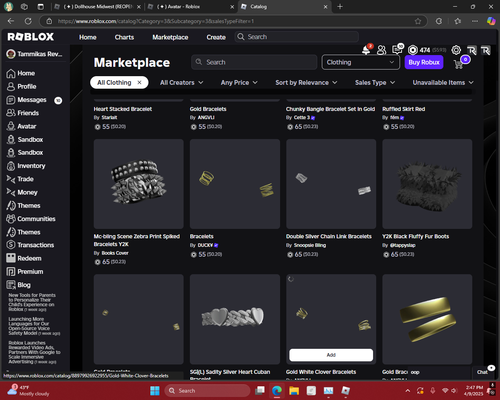Launch File Explorer from taskbar
Screen dimensions: 500x400
tap(294, 391)
